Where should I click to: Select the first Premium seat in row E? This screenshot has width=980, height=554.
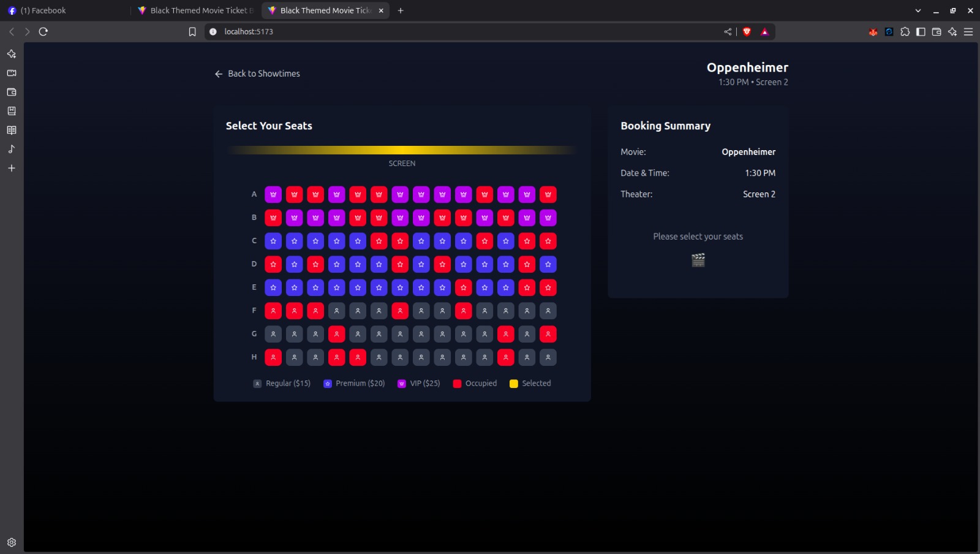[273, 287]
